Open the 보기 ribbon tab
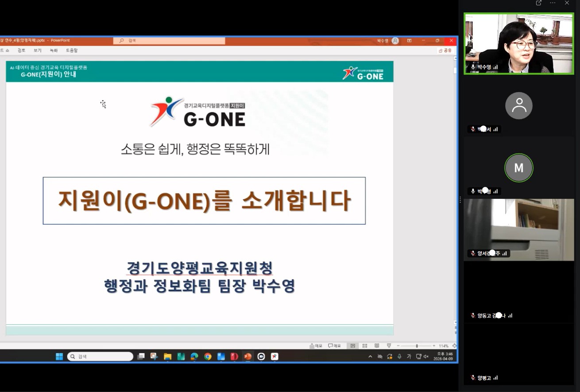This screenshot has height=392, width=580. (38, 50)
